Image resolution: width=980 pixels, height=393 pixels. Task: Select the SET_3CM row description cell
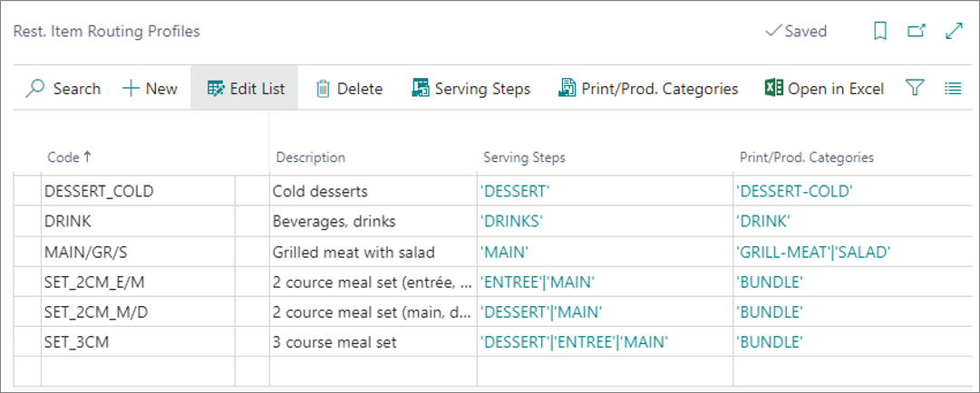374,342
